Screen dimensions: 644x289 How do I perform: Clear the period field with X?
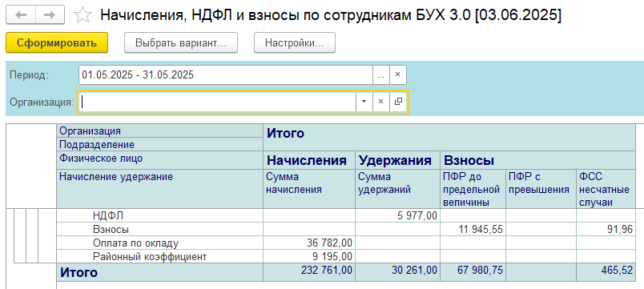397,75
